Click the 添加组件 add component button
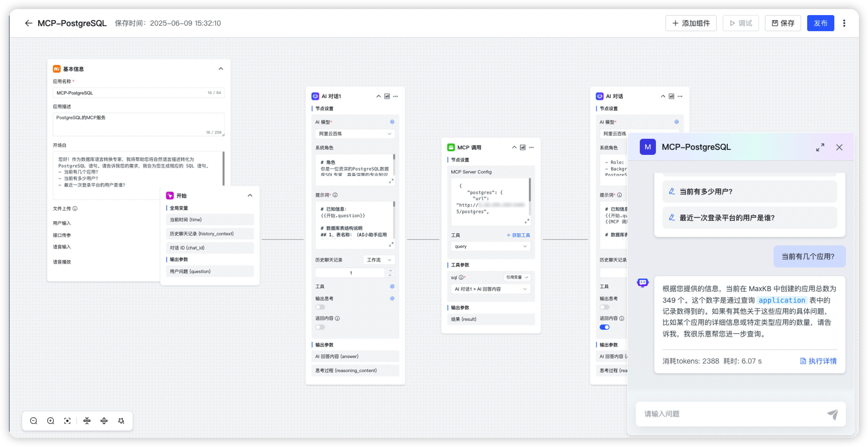This screenshot has height=447, width=868. 691,23
